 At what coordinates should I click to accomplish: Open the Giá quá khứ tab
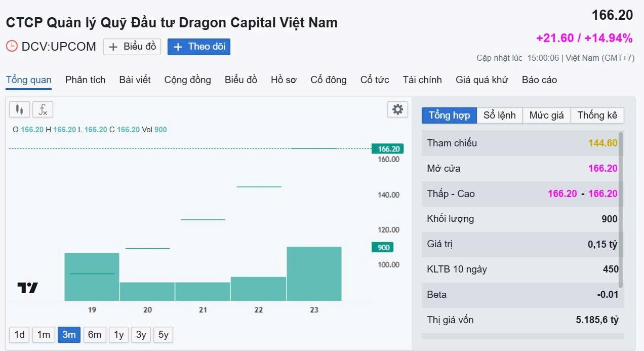[x=481, y=80]
